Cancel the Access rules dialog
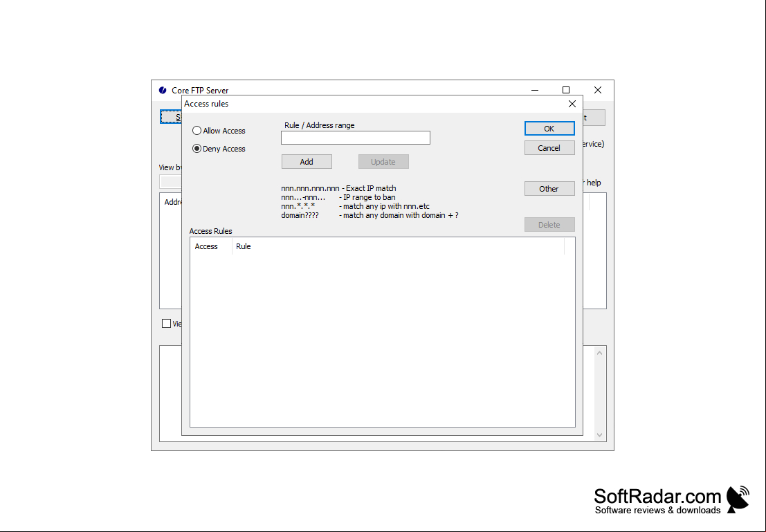Screen dimensions: 766x532 tap(549, 148)
